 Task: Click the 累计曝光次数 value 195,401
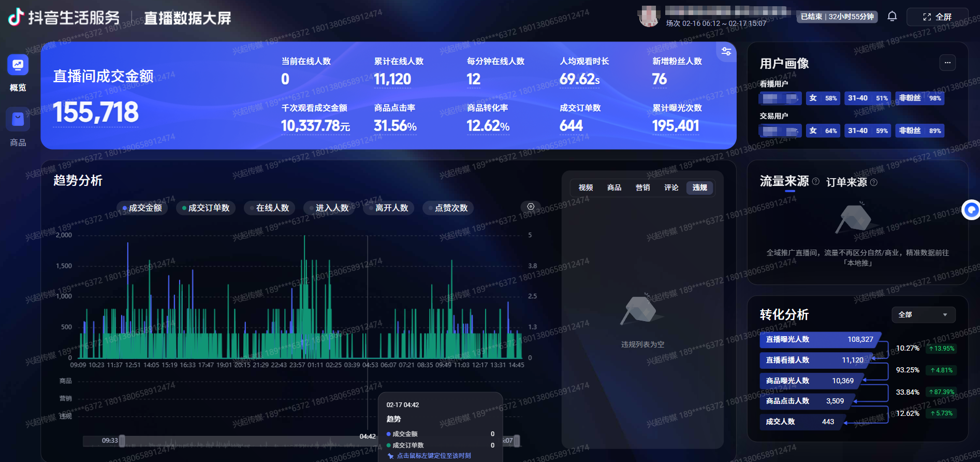click(x=676, y=126)
